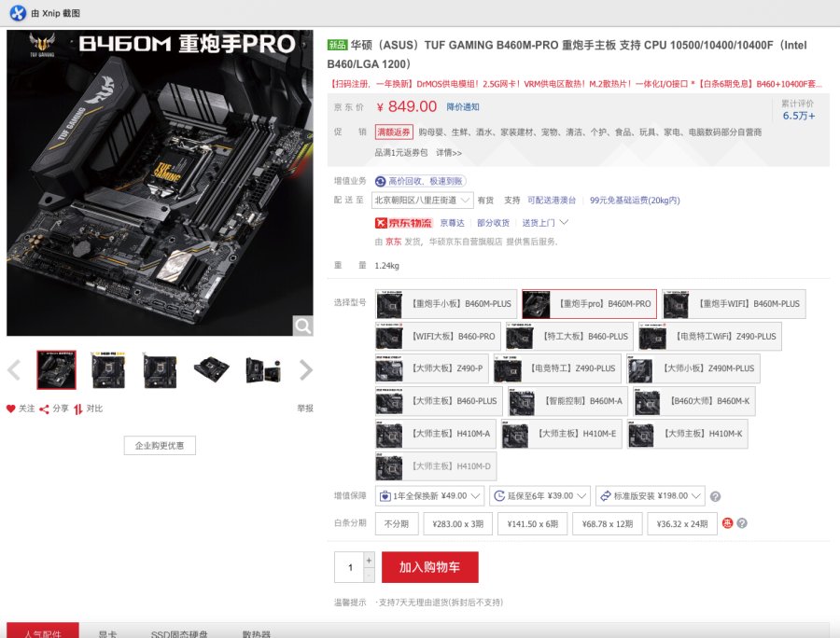840x638 pixels.
Task: Focus the quantity input field
Action: coord(349,567)
